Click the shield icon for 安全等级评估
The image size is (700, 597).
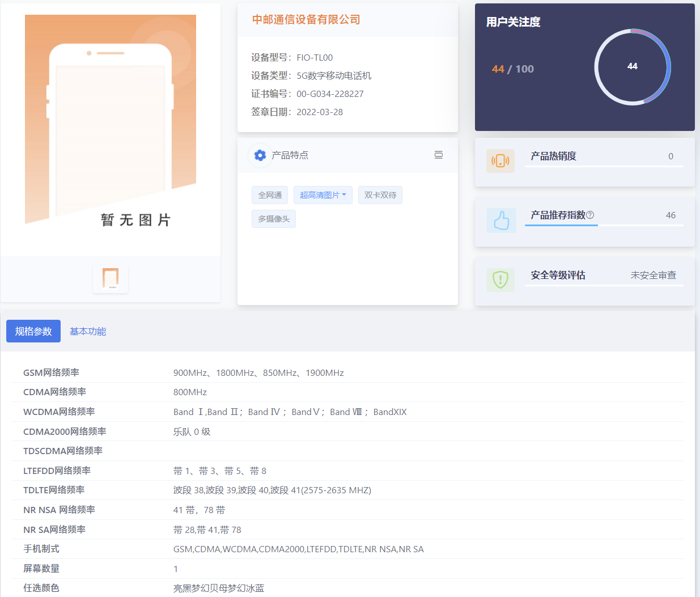[500, 280]
